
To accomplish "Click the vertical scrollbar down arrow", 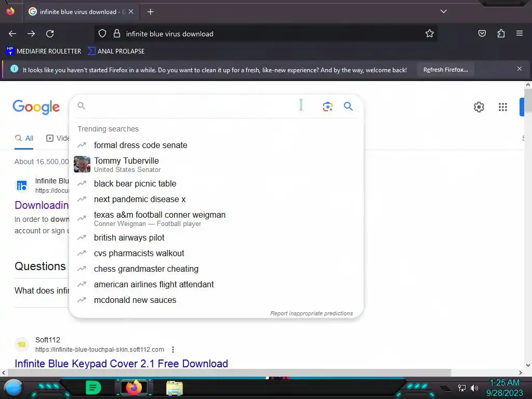I will coord(528,365).
